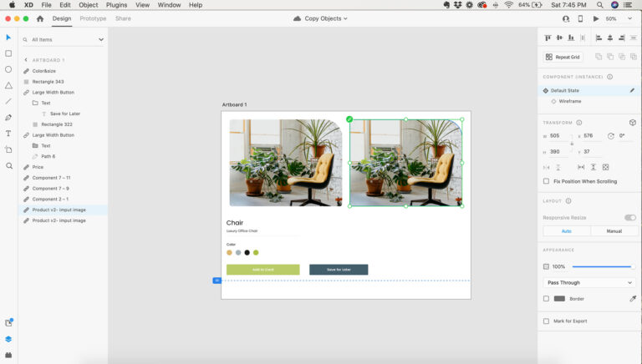Open the Plugins panel icon

(x=8, y=355)
